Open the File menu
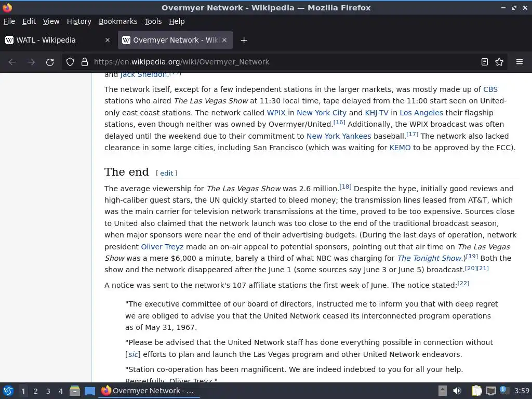The height and width of the screenshot is (399, 532). (x=9, y=21)
